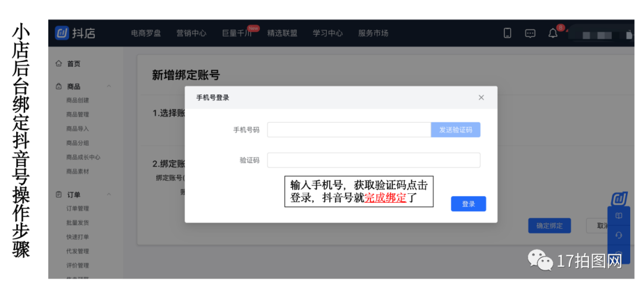Click the blurred account name in header

pyautogui.click(x=600, y=35)
